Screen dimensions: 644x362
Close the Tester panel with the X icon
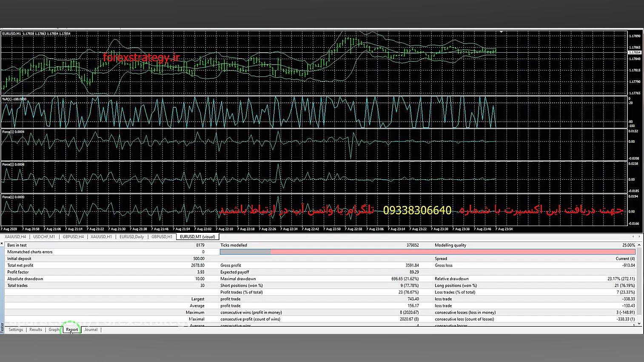coord(2,244)
